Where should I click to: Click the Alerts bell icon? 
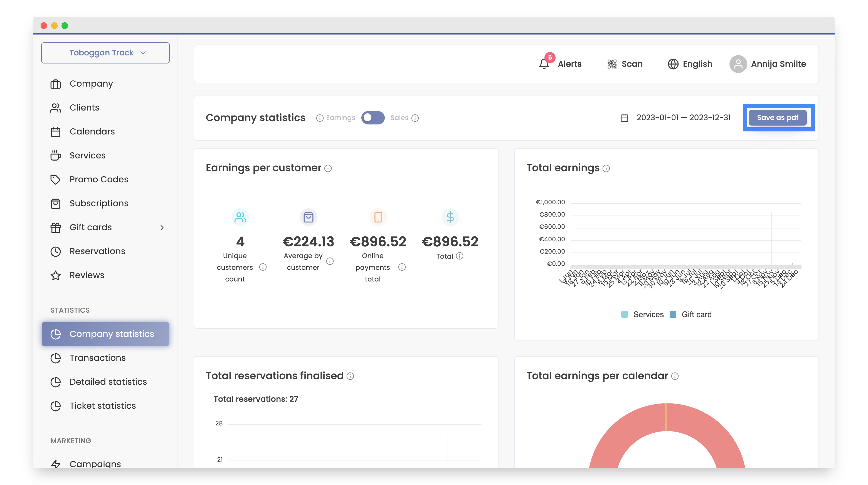[x=544, y=64]
